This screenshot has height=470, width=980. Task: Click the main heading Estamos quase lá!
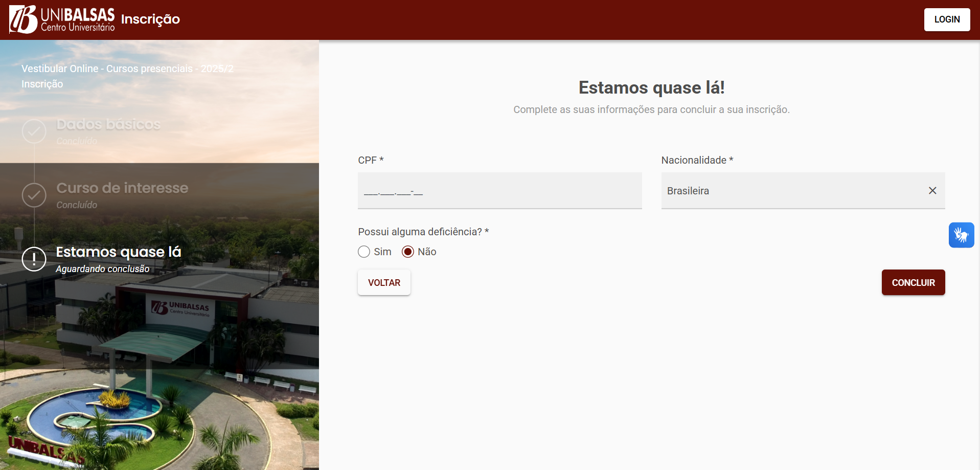(x=651, y=87)
